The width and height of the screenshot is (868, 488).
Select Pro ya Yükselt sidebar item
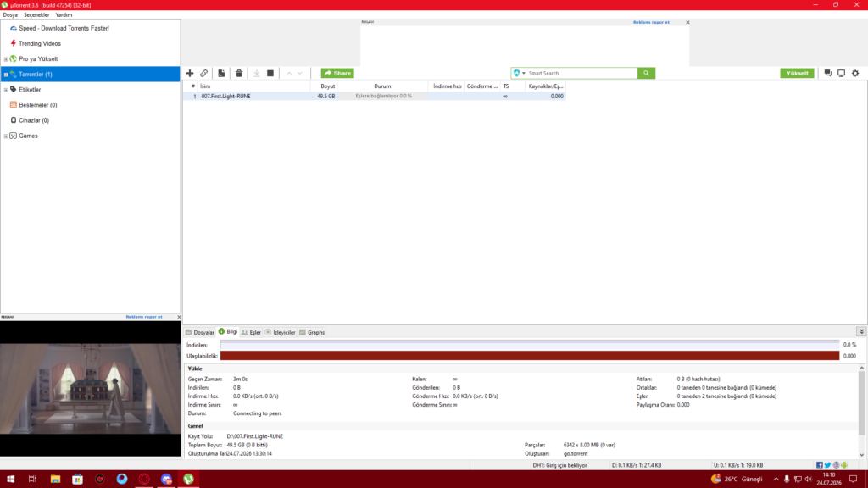coord(38,58)
